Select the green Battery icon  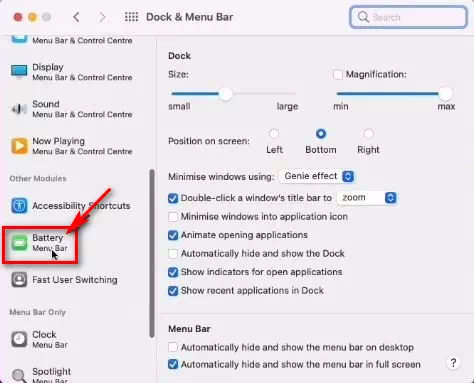point(19,243)
